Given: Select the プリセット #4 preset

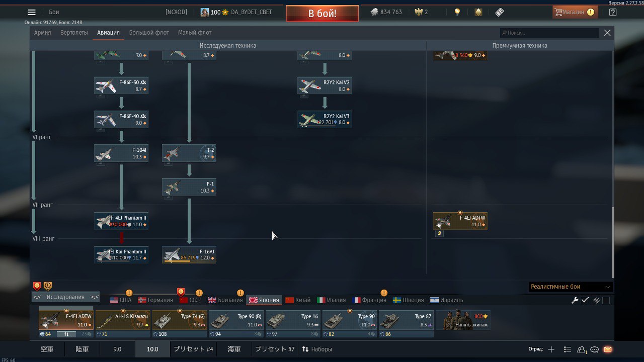Looking at the screenshot, I should click(193, 349).
